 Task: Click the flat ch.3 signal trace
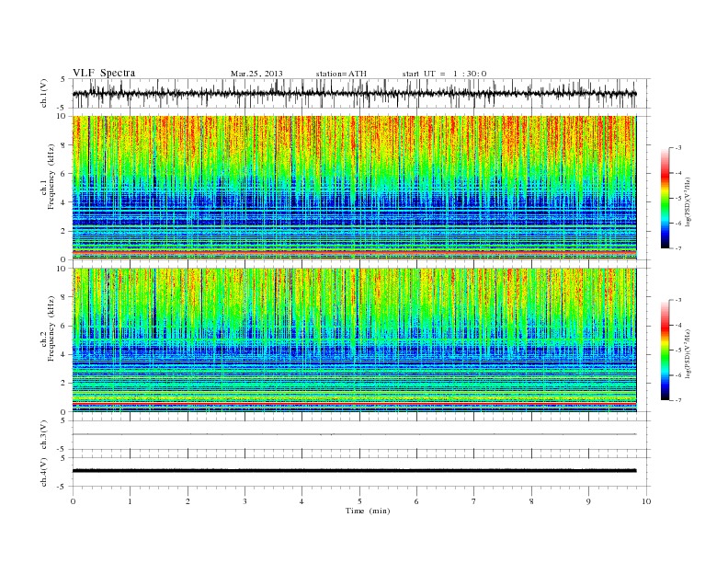click(355, 434)
